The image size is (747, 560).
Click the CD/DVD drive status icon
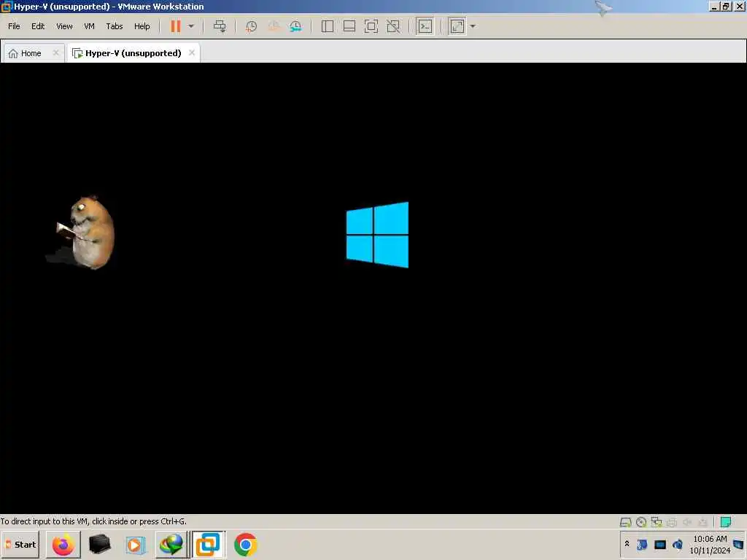pyautogui.click(x=641, y=522)
